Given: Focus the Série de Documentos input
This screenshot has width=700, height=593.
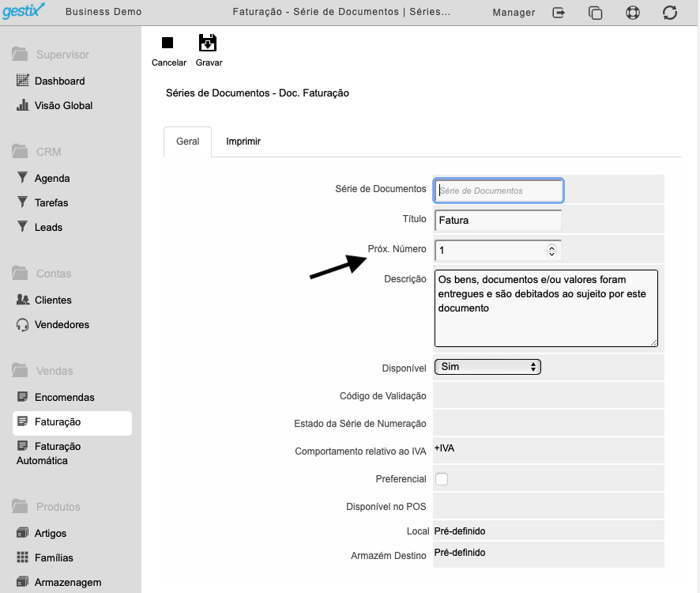Looking at the screenshot, I should [x=499, y=191].
